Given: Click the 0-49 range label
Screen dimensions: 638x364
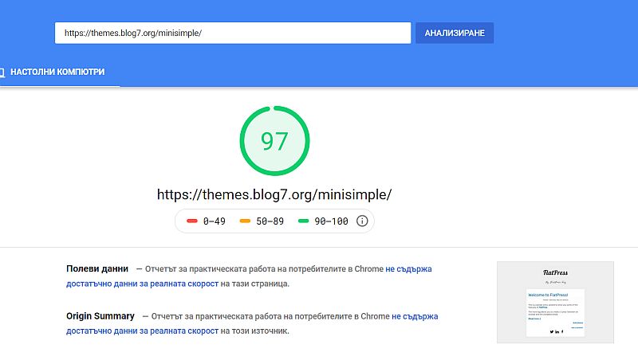Looking at the screenshot, I should pos(215,221).
